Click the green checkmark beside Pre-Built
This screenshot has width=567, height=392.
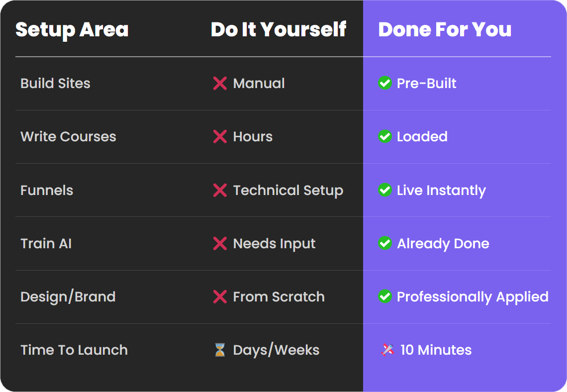(385, 83)
